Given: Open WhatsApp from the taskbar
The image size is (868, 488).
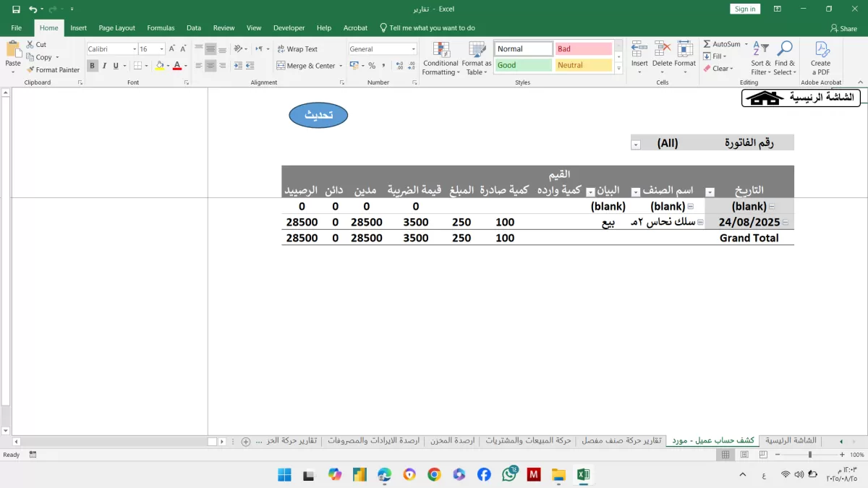Looking at the screenshot, I should [x=509, y=474].
